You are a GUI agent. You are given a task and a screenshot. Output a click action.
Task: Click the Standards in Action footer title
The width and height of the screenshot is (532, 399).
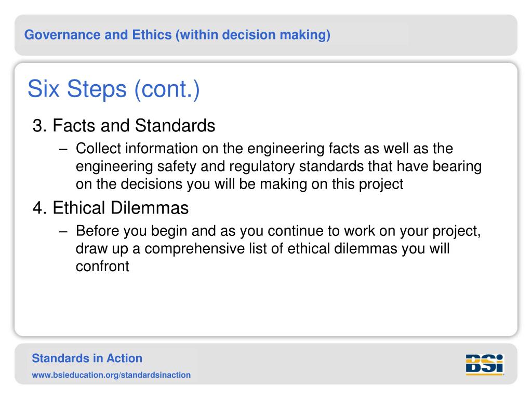point(87,358)
